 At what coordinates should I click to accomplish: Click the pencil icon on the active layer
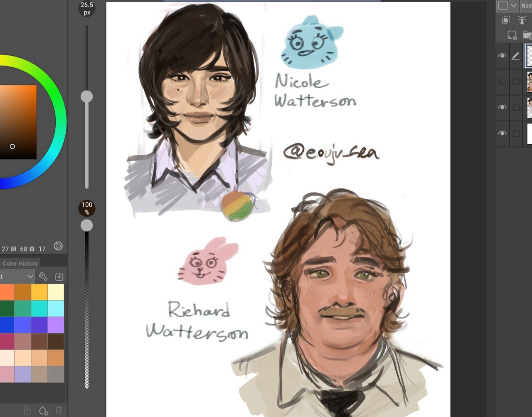click(x=515, y=56)
